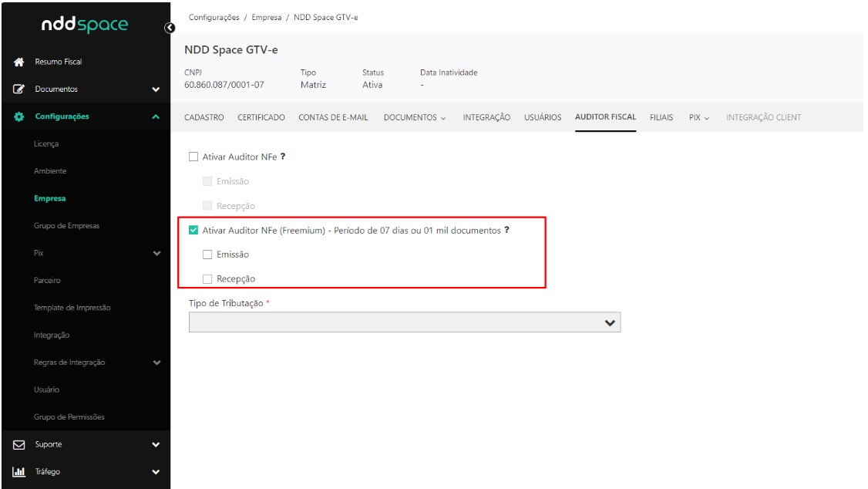The height and width of the screenshot is (489, 868).
Task: Enable the Ativar Auditor NFe checkbox
Action: [x=193, y=157]
